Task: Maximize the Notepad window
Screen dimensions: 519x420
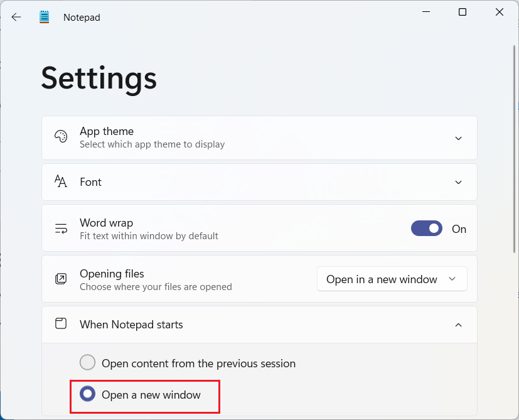Action: click(463, 12)
